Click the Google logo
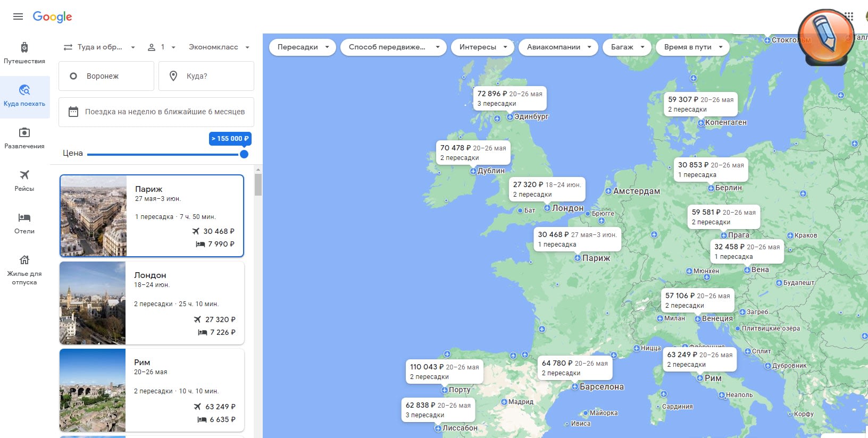Image resolution: width=868 pixels, height=438 pixels. 52,17
